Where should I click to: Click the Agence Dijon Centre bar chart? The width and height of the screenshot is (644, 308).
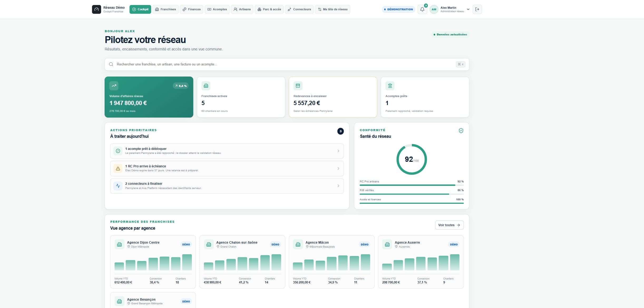coord(153,262)
